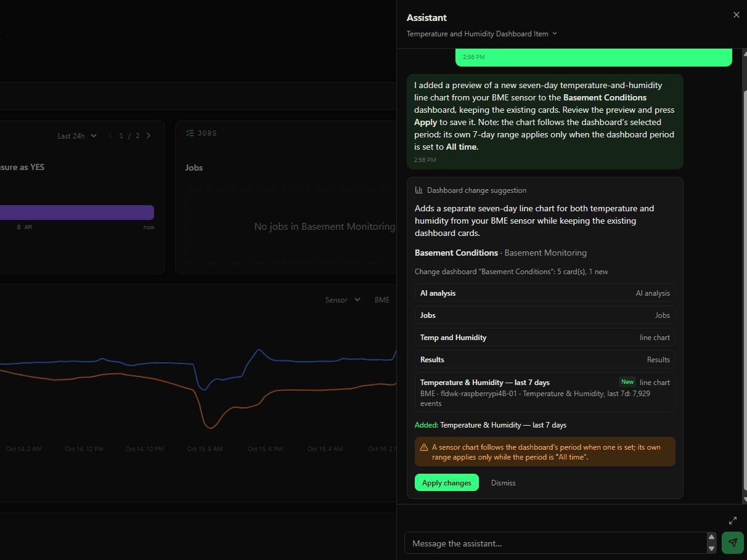747x560 pixels.
Task: Dismiss the dashboard change suggestion
Action: [504, 482]
